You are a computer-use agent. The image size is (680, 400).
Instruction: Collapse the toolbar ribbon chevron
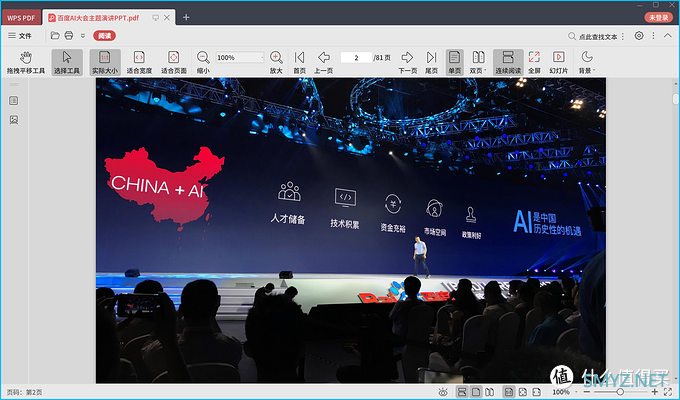[x=668, y=36]
